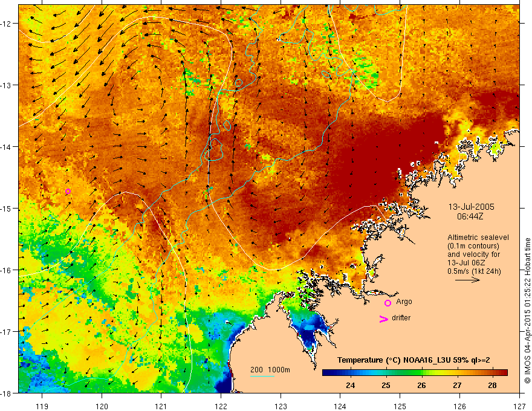Click the magenta Argo circle symbol in the legend

tap(388, 303)
